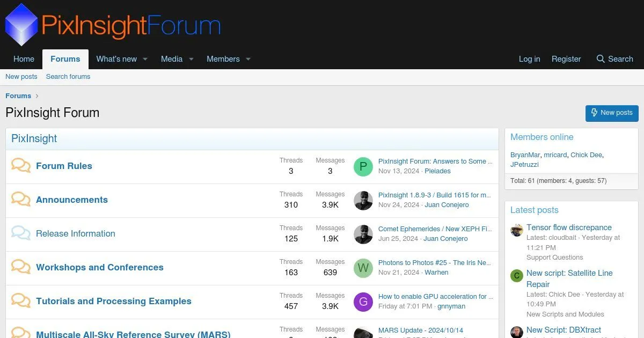Open 'How to enable GPU acceleration' thread

(436, 296)
